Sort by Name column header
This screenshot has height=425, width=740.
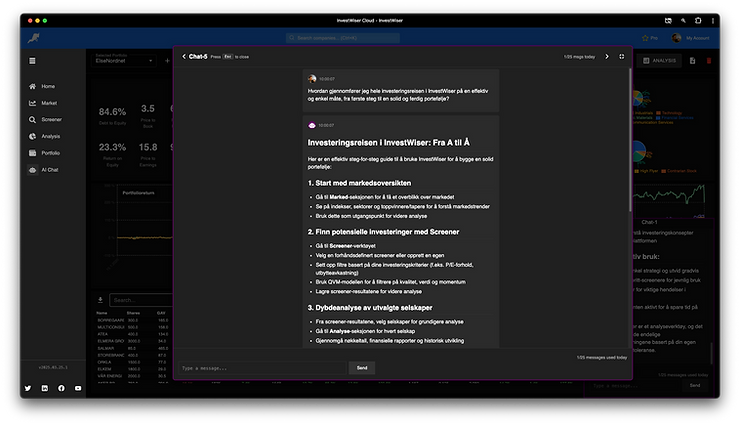(x=101, y=313)
